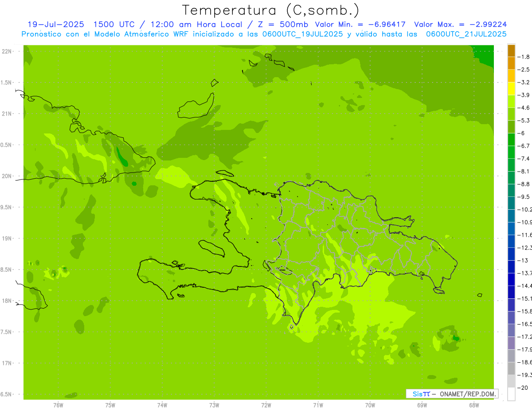
Task: Select the yellow swatch between -3.2 and -3.9
Action: click(511, 89)
